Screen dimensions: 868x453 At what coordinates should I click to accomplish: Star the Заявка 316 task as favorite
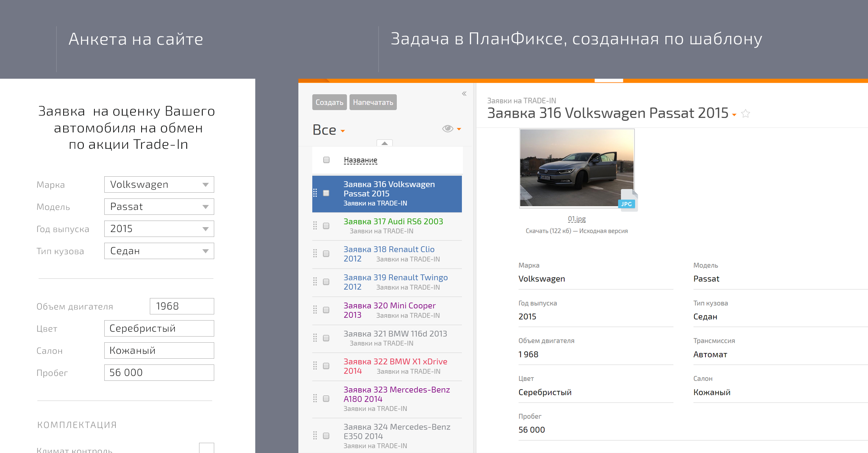point(746,114)
